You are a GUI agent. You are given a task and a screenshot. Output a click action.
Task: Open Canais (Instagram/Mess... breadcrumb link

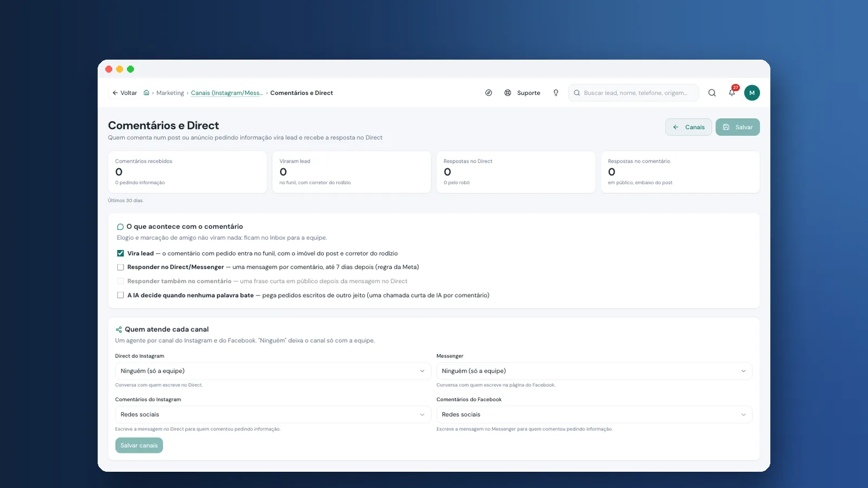point(227,93)
